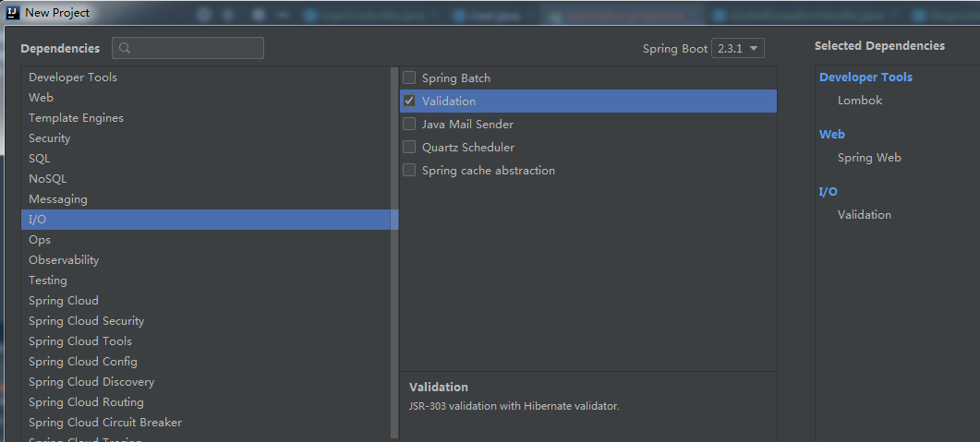Viewport: 980px width, 442px height.
Task: Select the Spring Cloud Tools category
Action: pyautogui.click(x=206, y=340)
